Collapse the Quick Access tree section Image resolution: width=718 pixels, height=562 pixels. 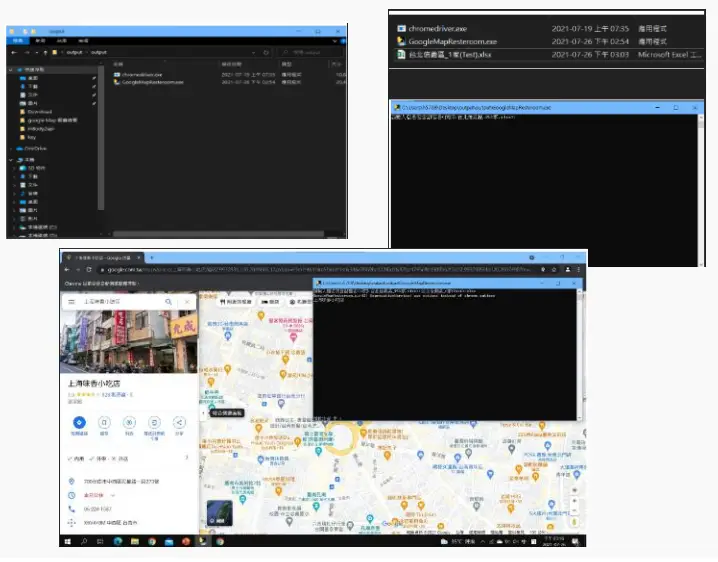point(12,69)
